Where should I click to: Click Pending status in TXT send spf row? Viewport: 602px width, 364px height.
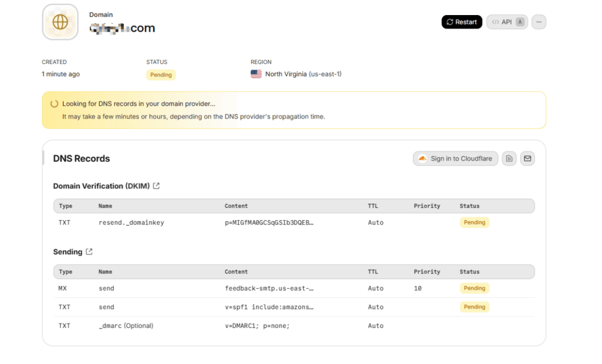[x=474, y=307]
